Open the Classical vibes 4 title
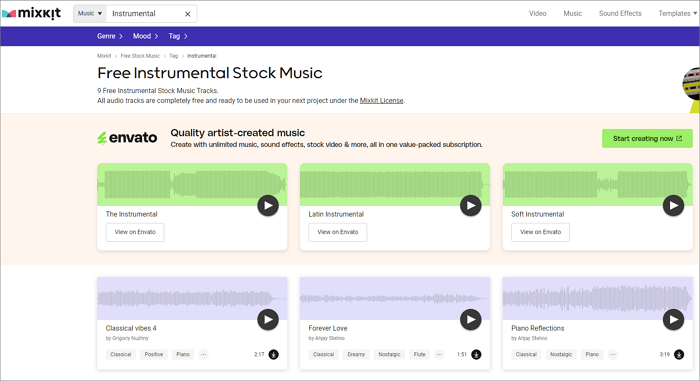The height and width of the screenshot is (381, 700). tap(131, 328)
